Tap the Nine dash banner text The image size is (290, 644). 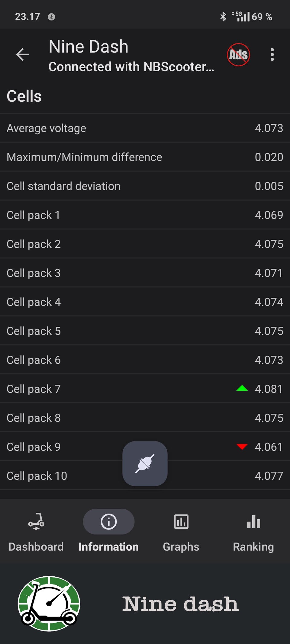click(180, 604)
